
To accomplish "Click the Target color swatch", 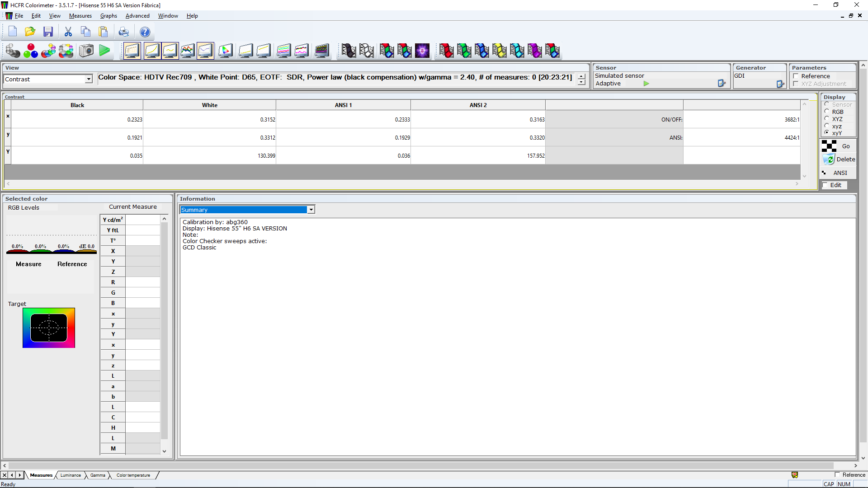I will 49,328.
